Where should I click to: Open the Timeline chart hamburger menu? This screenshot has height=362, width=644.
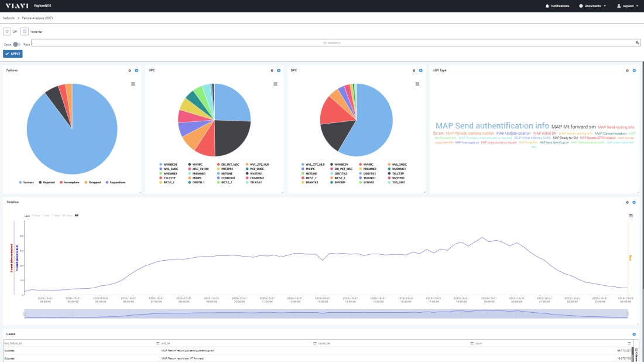click(631, 216)
